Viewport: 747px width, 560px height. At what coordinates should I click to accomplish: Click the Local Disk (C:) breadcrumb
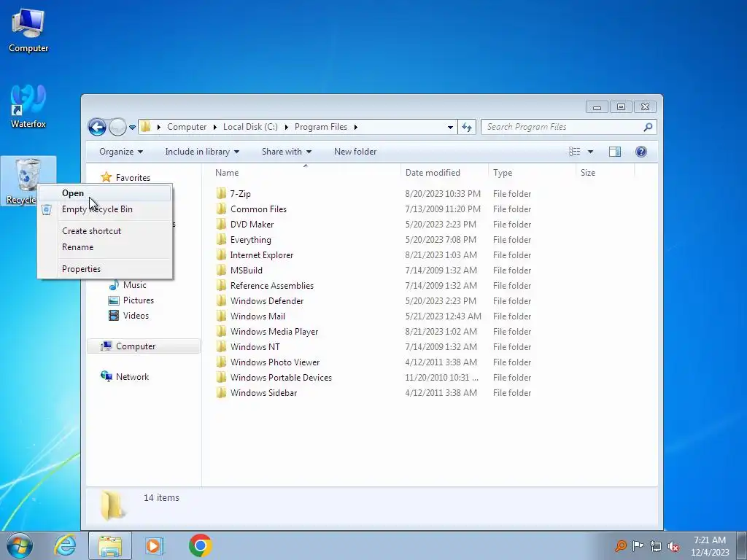pos(250,127)
